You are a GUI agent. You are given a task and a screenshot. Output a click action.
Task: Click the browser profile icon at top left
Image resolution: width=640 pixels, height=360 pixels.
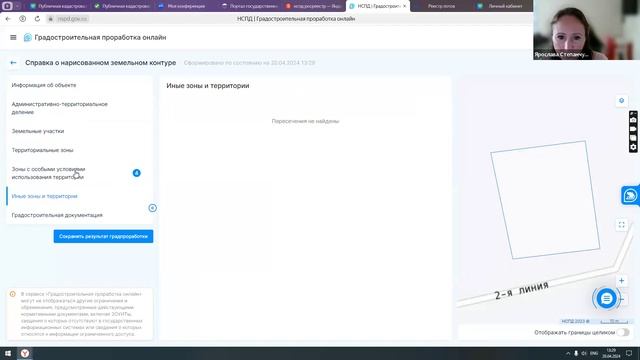coord(7,6)
